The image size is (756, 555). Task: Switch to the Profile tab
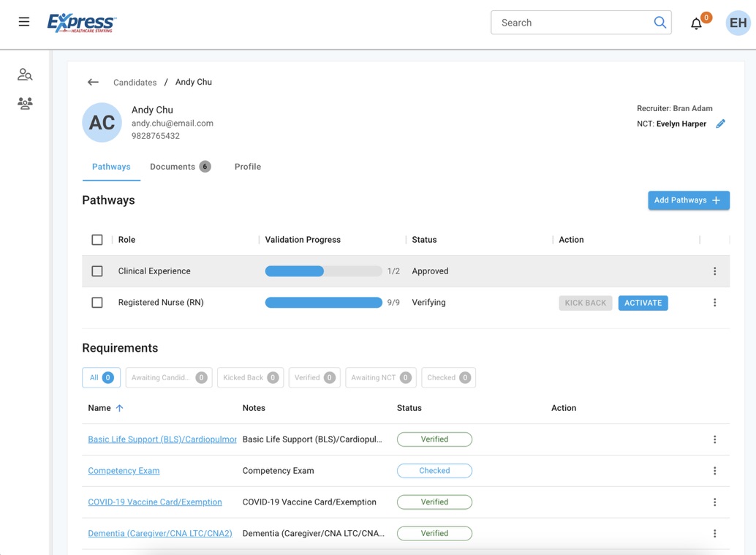247,167
